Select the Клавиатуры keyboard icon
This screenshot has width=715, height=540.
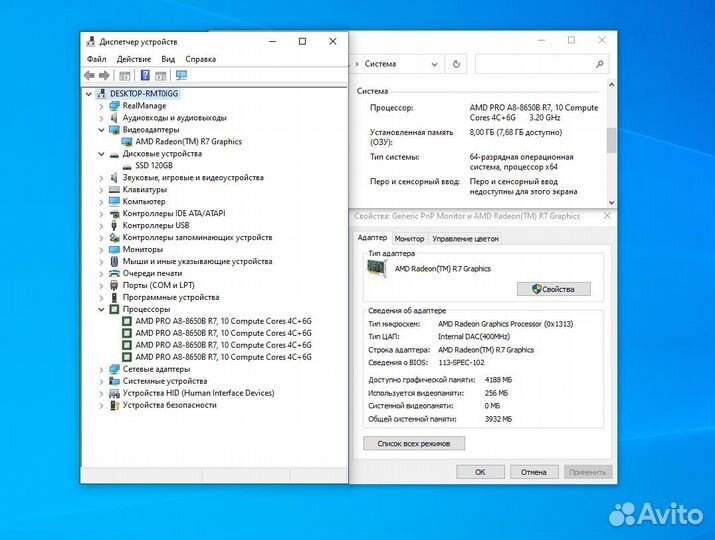114,190
